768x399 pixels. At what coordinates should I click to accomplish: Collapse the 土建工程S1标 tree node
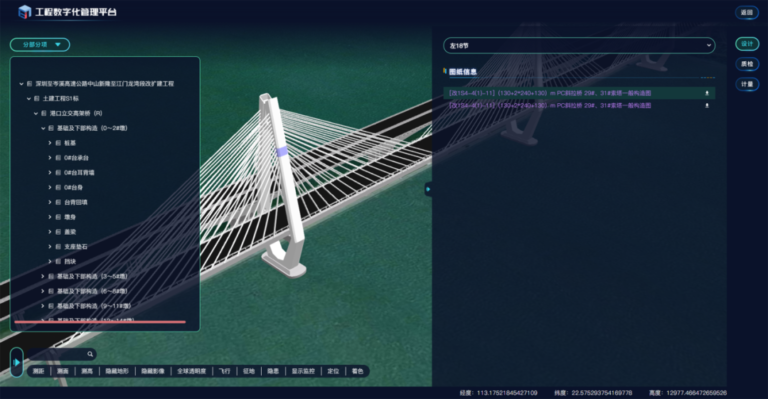click(x=29, y=98)
